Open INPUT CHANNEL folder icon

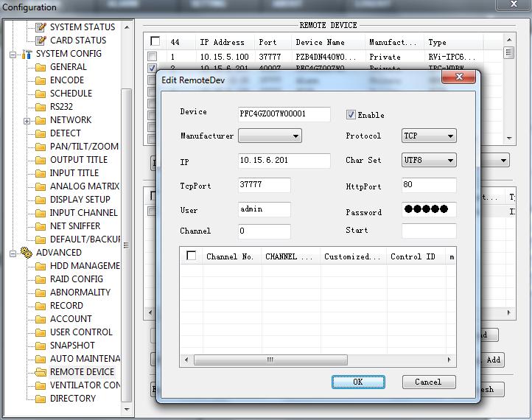(41, 213)
